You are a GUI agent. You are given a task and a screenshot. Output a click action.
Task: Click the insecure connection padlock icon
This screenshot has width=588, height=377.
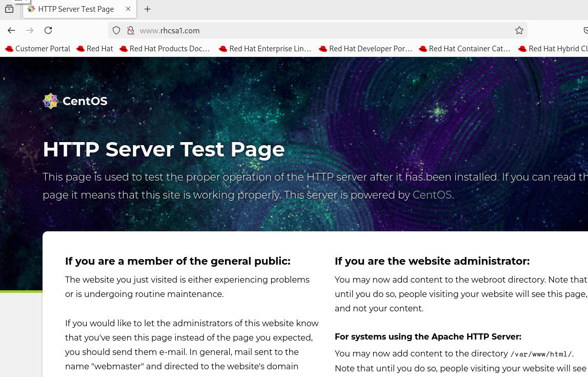(x=131, y=30)
